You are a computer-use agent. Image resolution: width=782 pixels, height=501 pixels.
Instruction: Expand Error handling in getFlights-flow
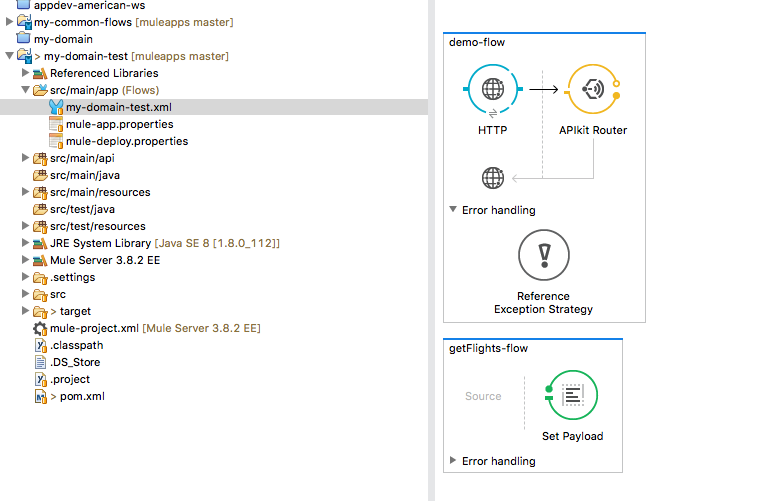[x=453, y=460]
